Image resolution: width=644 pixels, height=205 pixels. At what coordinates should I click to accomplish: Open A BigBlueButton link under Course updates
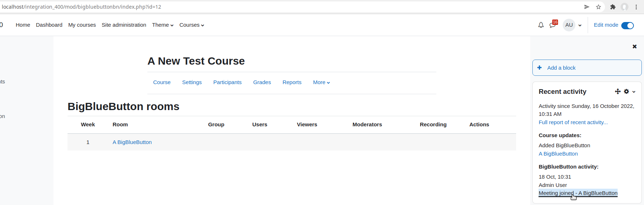[558, 154]
